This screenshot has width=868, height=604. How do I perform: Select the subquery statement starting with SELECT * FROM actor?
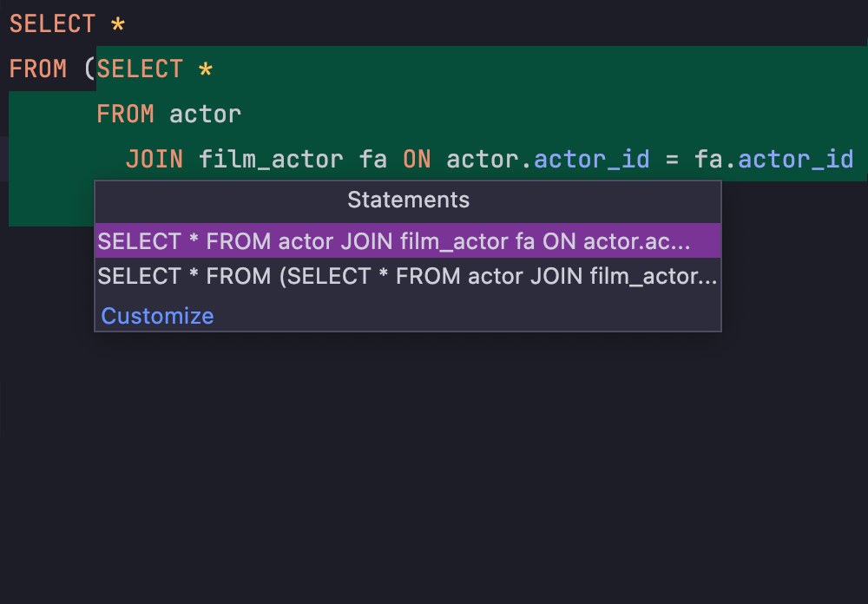(x=394, y=241)
